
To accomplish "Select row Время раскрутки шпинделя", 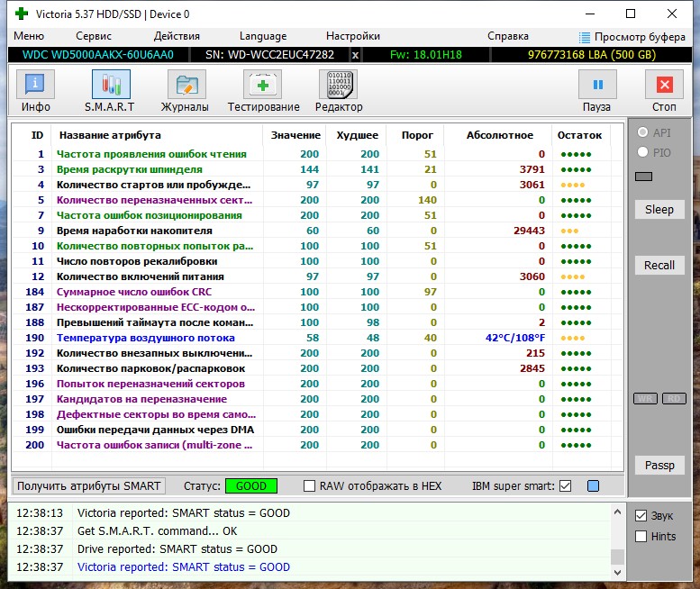I will pos(317,169).
